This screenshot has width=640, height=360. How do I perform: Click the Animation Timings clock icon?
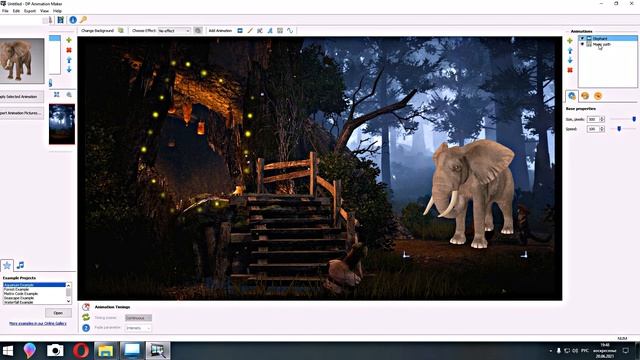(86, 307)
